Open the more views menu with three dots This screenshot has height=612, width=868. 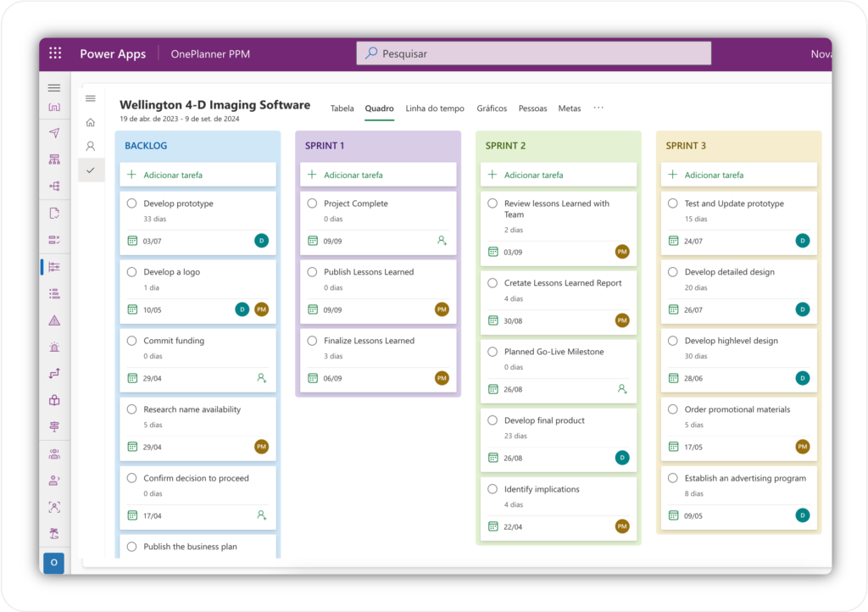[x=598, y=108]
